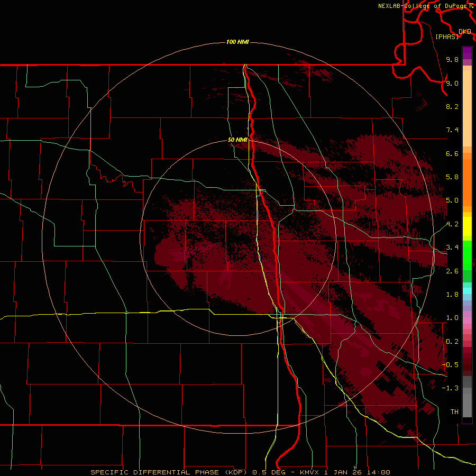Viewport: 476px width, 476px height.
Task: Click the -0.5 scale label
Action: pyautogui.click(x=450, y=365)
